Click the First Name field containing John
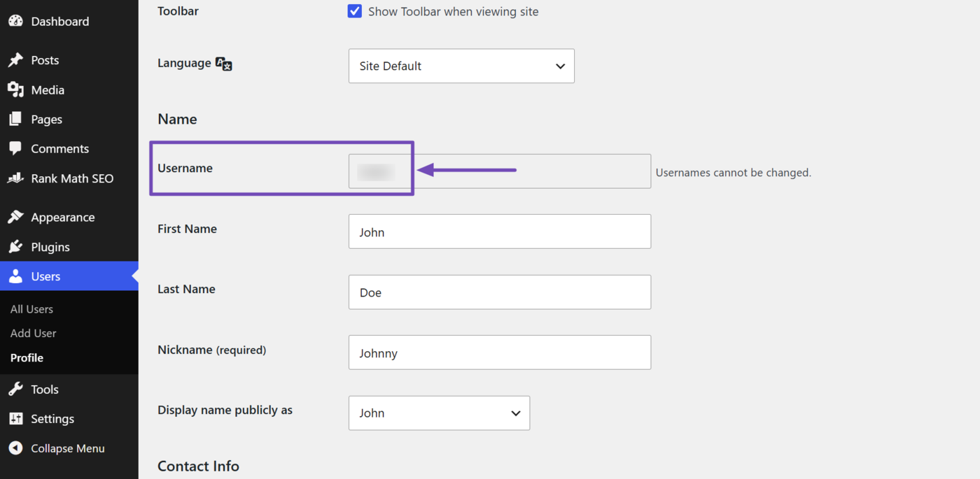The image size is (980, 479). (x=500, y=231)
